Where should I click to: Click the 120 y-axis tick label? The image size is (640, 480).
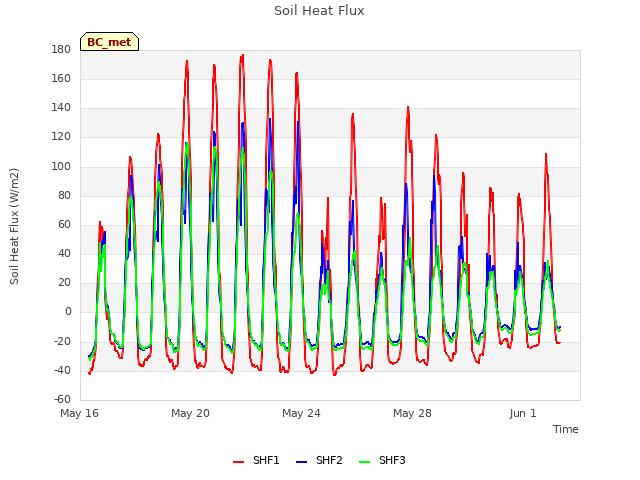[x=61, y=137]
